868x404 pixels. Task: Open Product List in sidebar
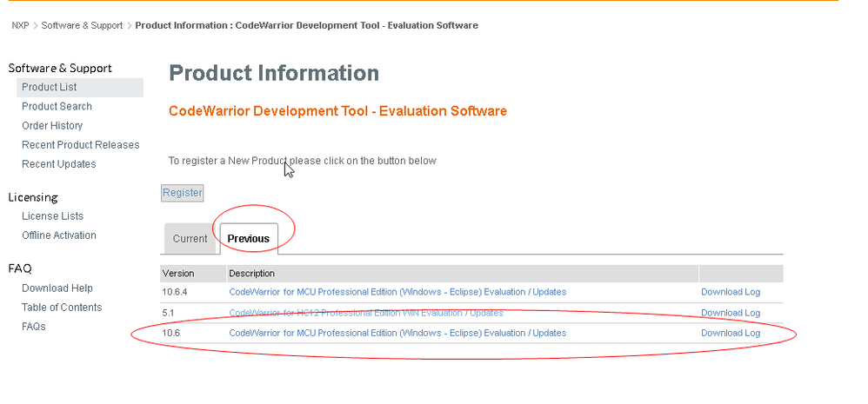[80, 88]
